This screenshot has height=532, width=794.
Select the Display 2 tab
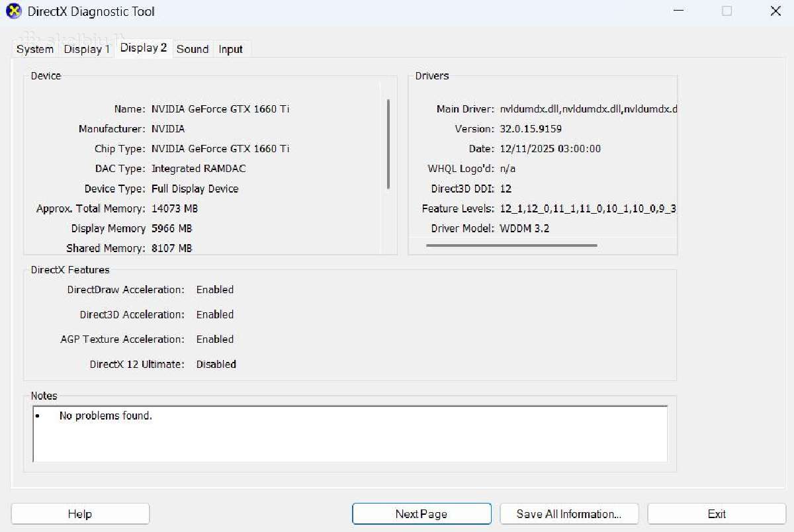(144, 48)
